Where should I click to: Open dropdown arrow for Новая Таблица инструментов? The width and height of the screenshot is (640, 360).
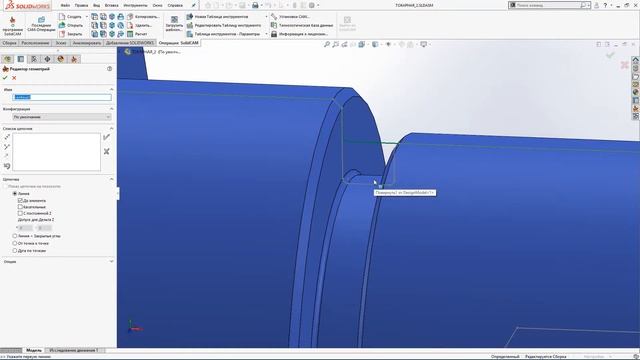click(x=267, y=17)
